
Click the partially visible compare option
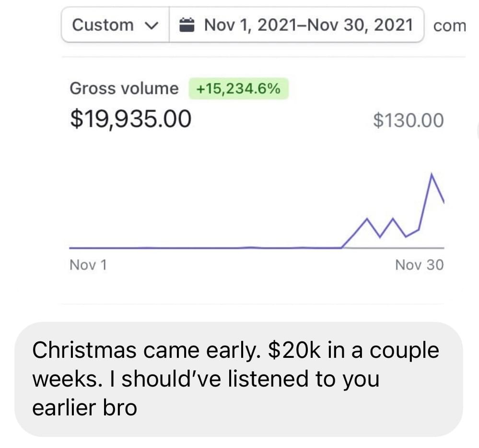[449, 26]
